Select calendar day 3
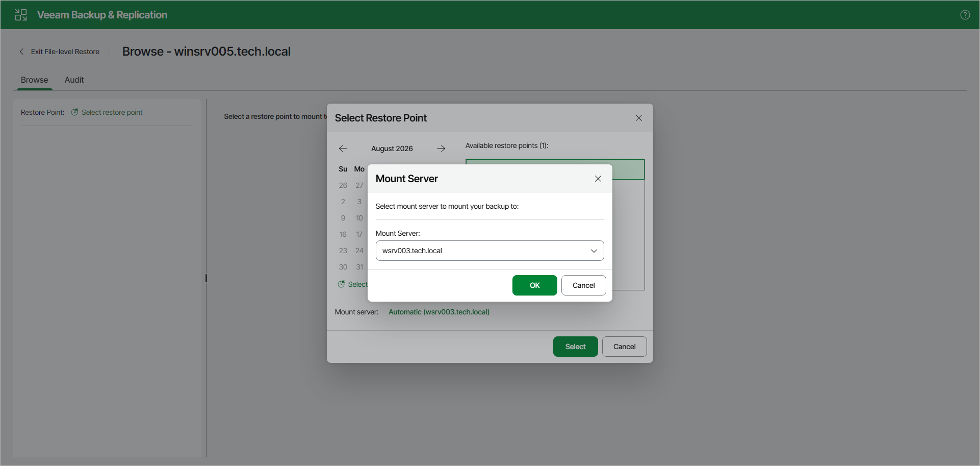This screenshot has width=980, height=466. click(359, 202)
